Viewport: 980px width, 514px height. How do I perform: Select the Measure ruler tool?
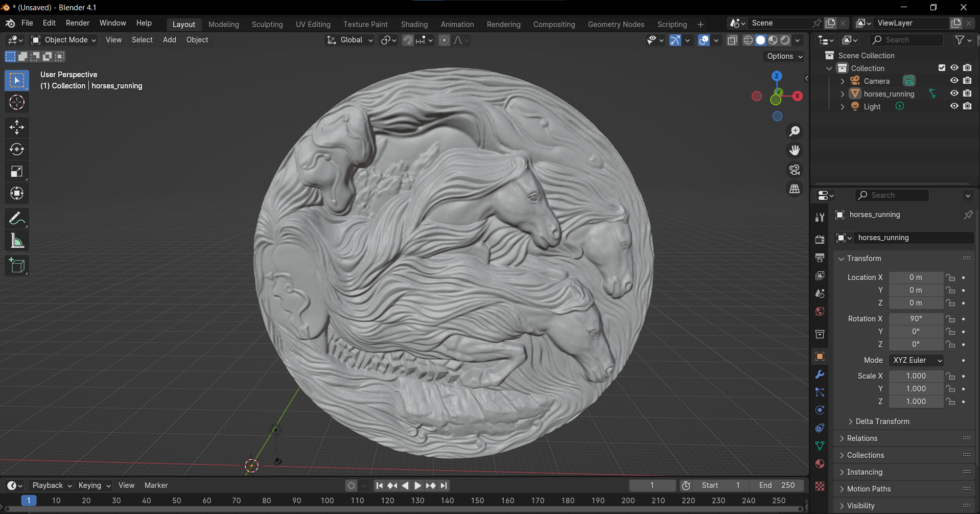[x=16, y=241]
